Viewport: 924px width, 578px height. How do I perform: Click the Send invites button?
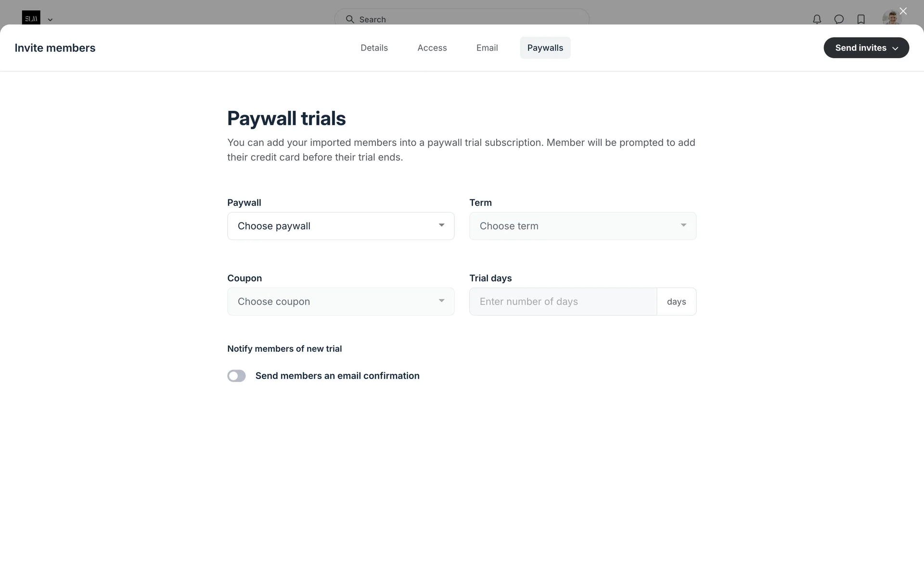coord(860,48)
